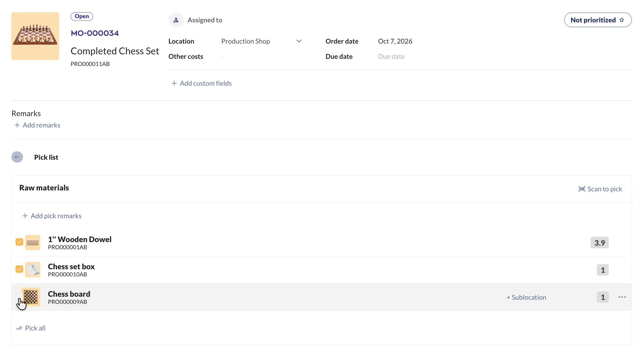This screenshot has height=357, width=644.
Task: Click the PRO000009AB code text
Action: [67, 302]
